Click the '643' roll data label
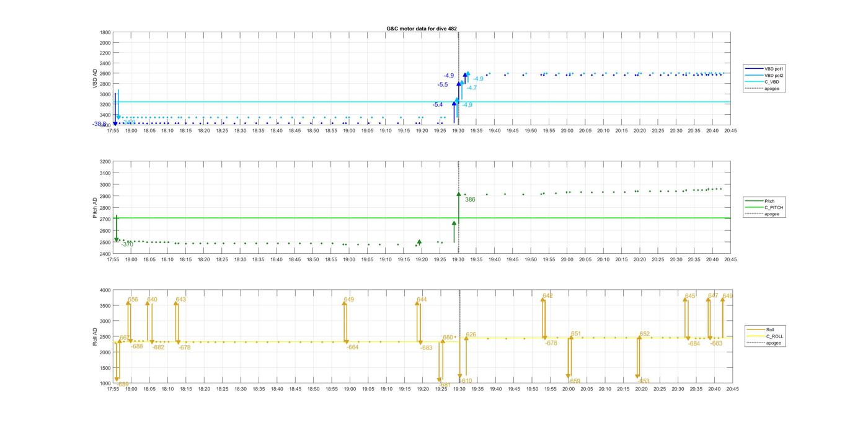 click(x=180, y=300)
